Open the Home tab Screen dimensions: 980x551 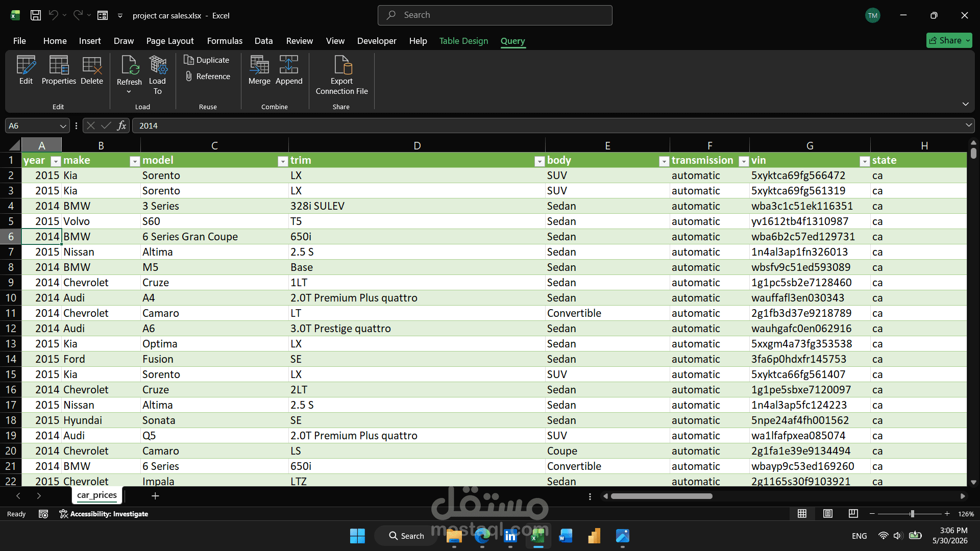point(55,41)
